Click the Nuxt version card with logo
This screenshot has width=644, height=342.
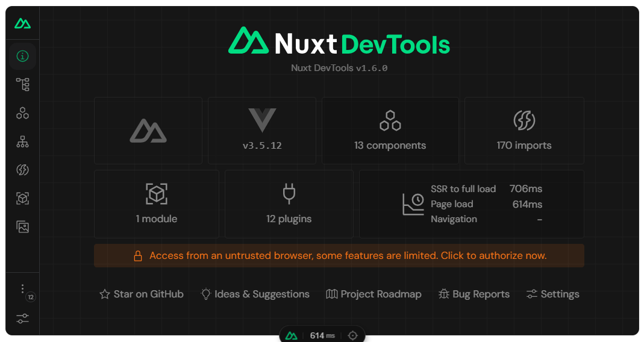point(148,131)
